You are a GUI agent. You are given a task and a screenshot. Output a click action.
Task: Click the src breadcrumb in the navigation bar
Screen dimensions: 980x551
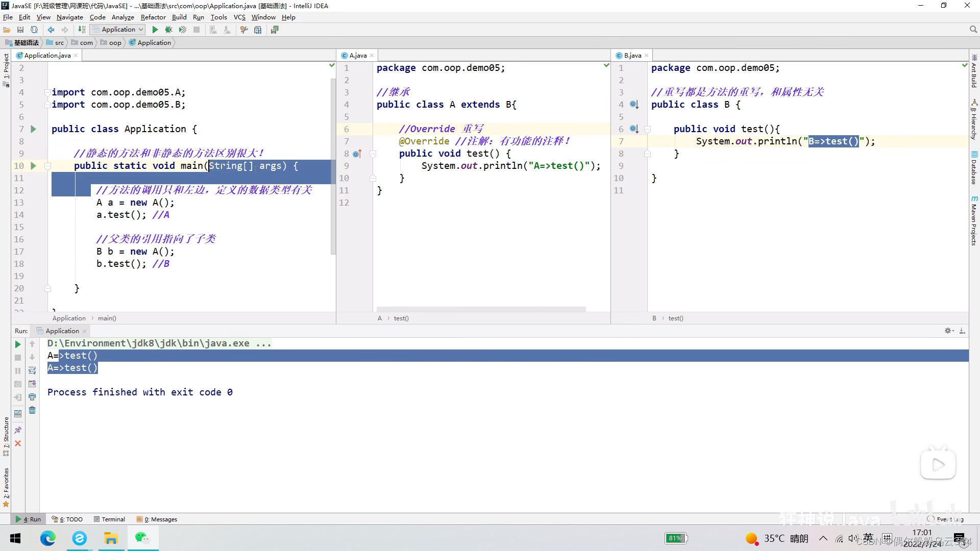pos(59,43)
